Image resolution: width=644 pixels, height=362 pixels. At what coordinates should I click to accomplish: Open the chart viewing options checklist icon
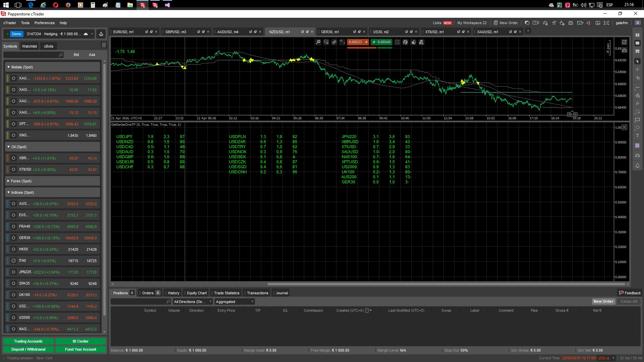click(397, 42)
